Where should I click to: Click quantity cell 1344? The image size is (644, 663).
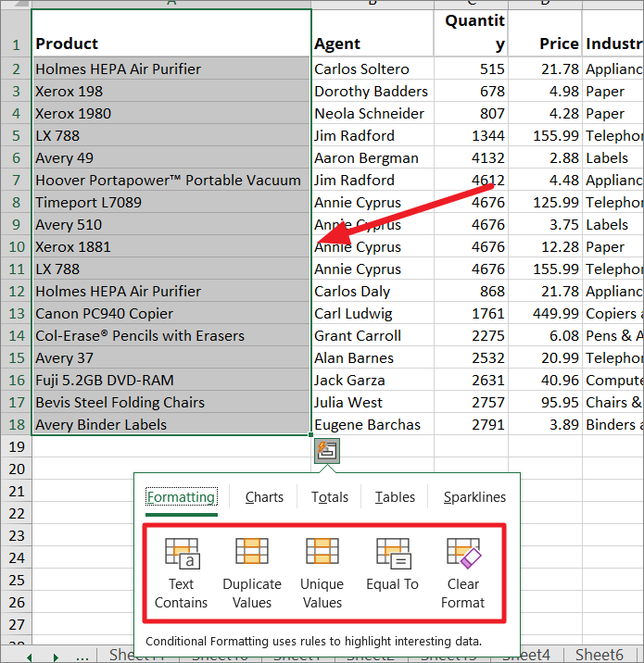pyautogui.click(x=471, y=135)
